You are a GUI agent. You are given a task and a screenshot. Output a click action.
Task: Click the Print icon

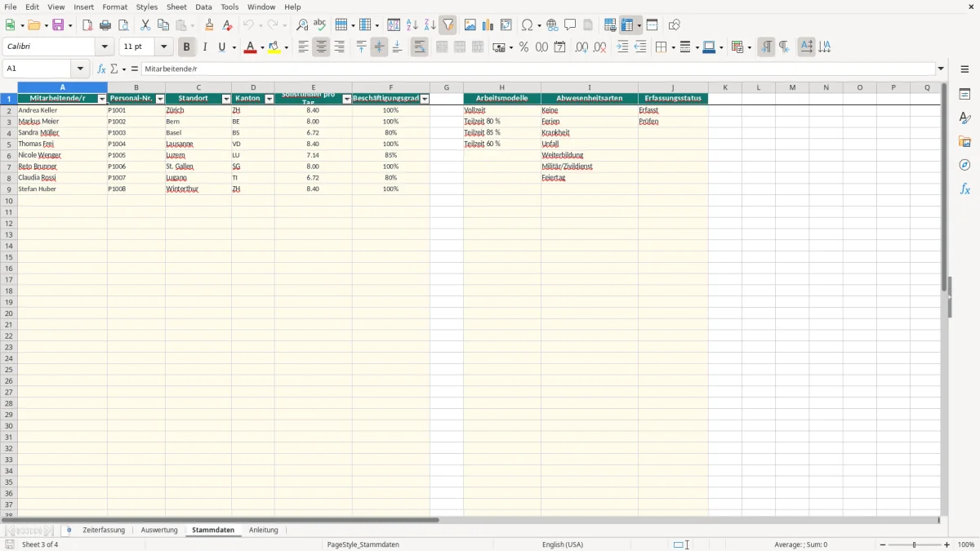pyautogui.click(x=105, y=25)
